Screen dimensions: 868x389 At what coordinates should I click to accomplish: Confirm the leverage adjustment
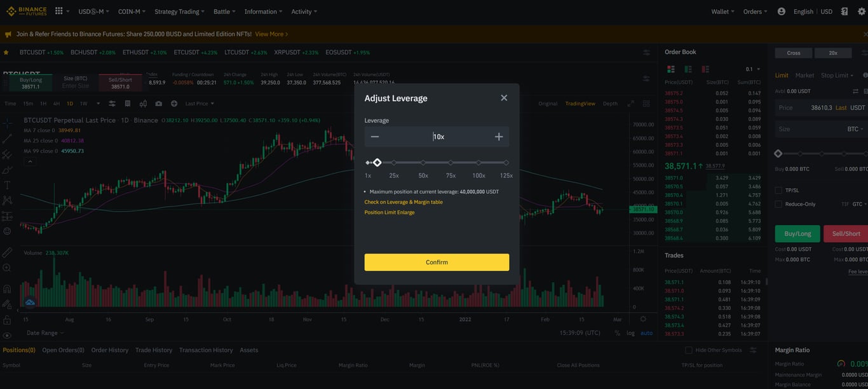(437, 263)
